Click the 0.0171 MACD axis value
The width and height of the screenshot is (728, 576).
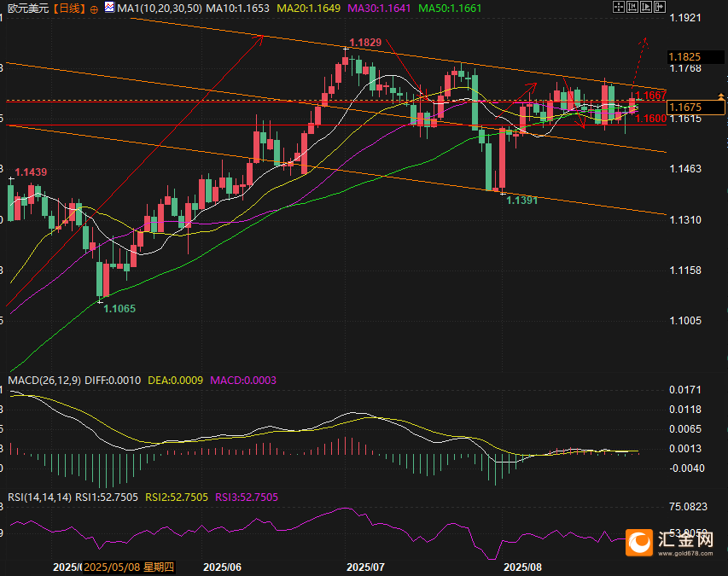[685, 390]
